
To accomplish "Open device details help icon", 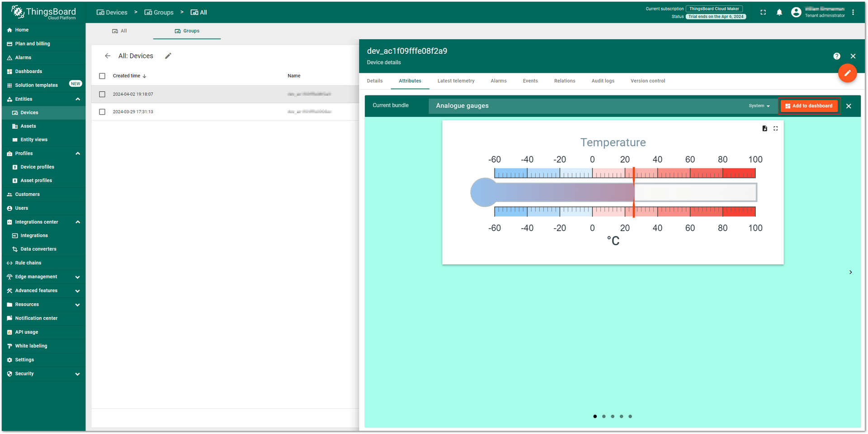I will tap(837, 56).
